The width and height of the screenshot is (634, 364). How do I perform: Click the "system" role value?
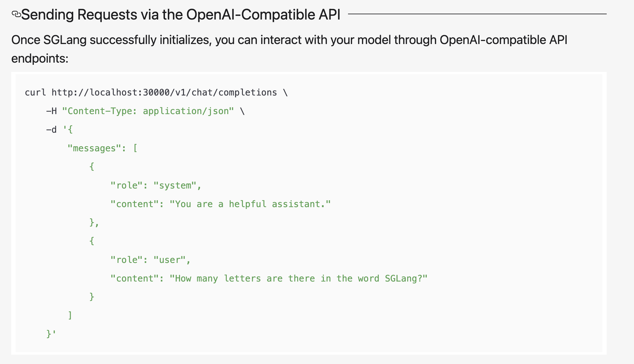(175, 185)
